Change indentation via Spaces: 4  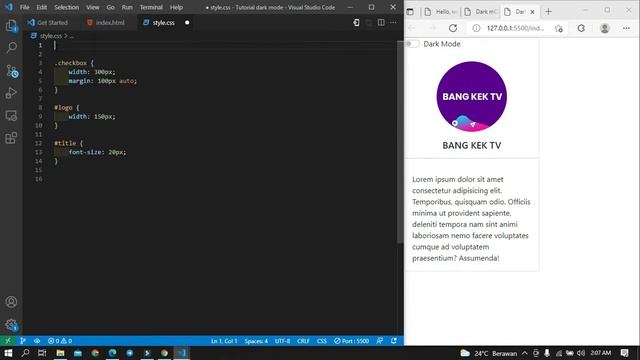256,341
